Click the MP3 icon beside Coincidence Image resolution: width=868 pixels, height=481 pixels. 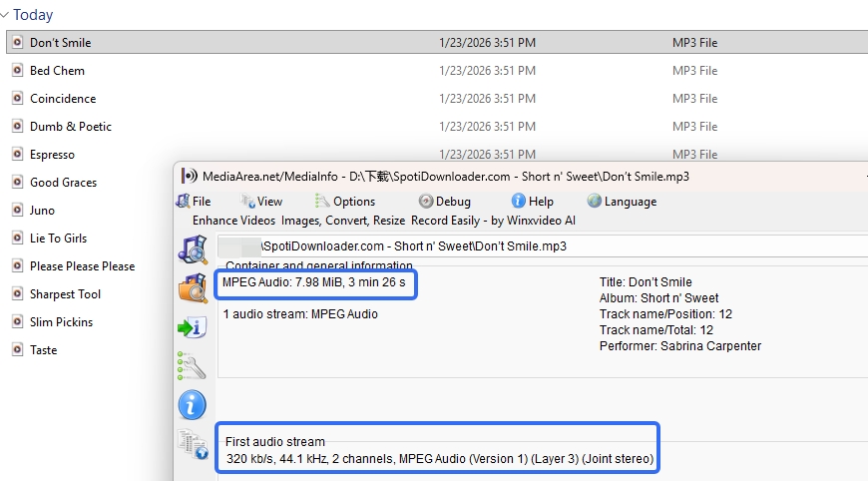click(18, 98)
